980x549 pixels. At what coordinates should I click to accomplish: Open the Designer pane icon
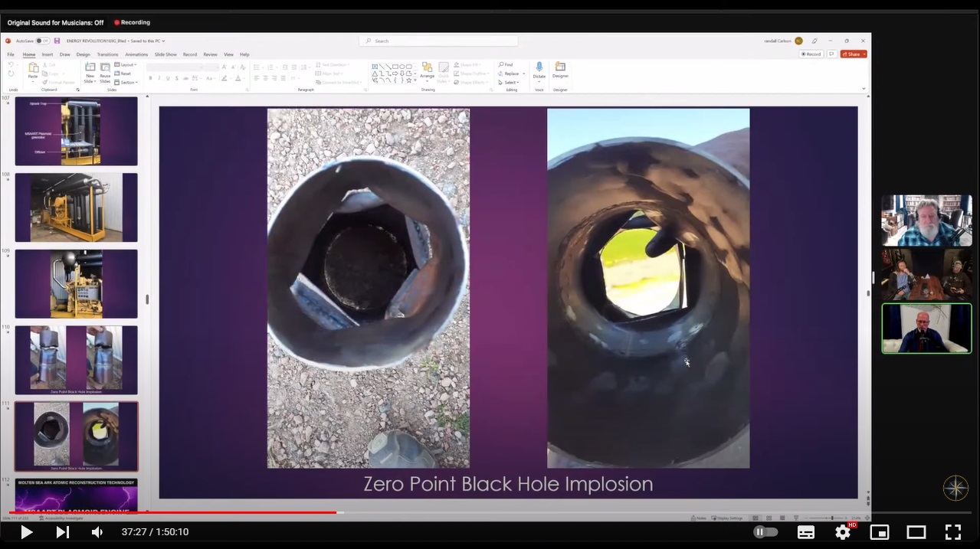[560, 68]
